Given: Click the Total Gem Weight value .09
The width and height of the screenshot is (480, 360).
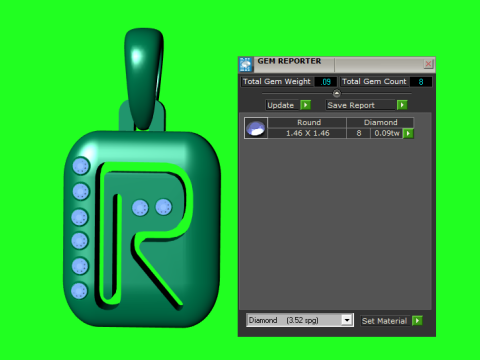Looking at the screenshot, I should (x=326, y=82).
